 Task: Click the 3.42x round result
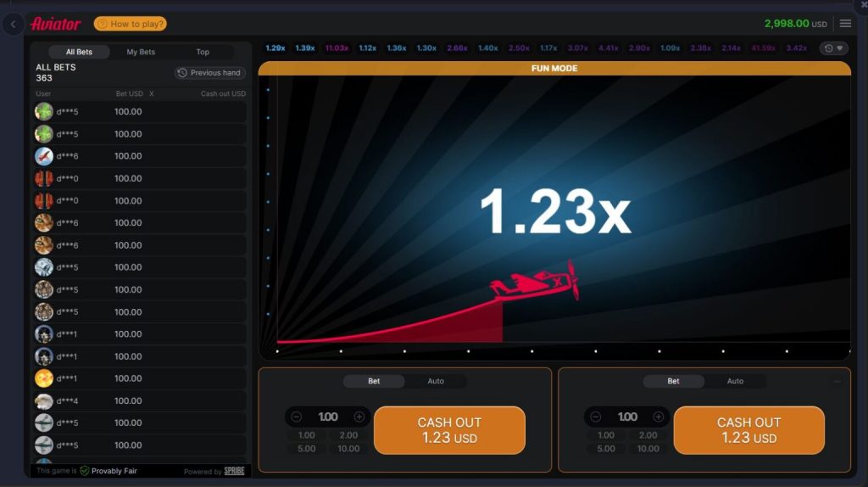pos(797,48)
